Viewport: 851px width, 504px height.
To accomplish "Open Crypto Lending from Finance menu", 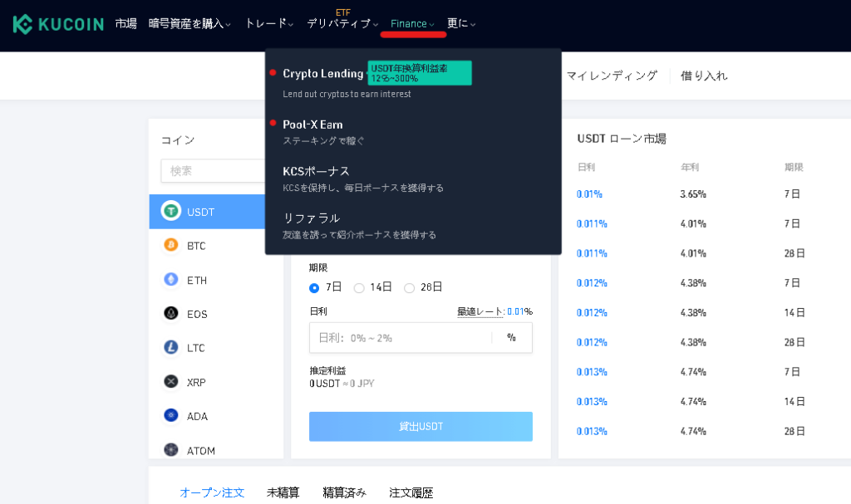I will coord(323,73).
